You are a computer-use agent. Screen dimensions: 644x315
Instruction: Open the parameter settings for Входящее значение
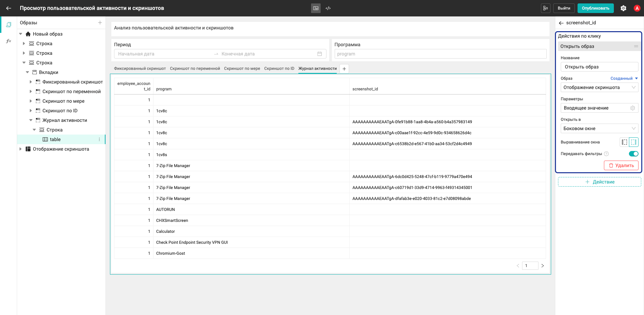click(x=633, y=108)
